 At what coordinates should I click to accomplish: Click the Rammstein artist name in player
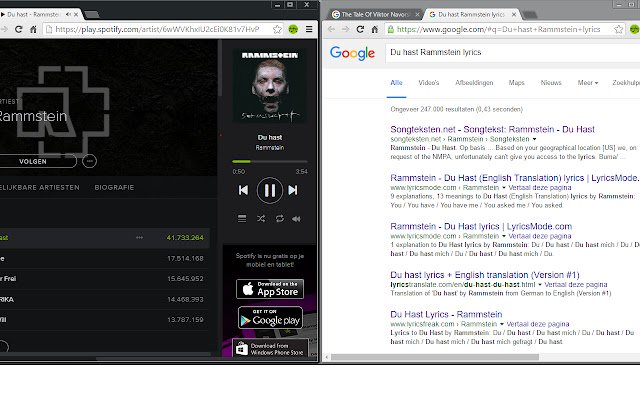pyautogui.click(x=269, y=147)
